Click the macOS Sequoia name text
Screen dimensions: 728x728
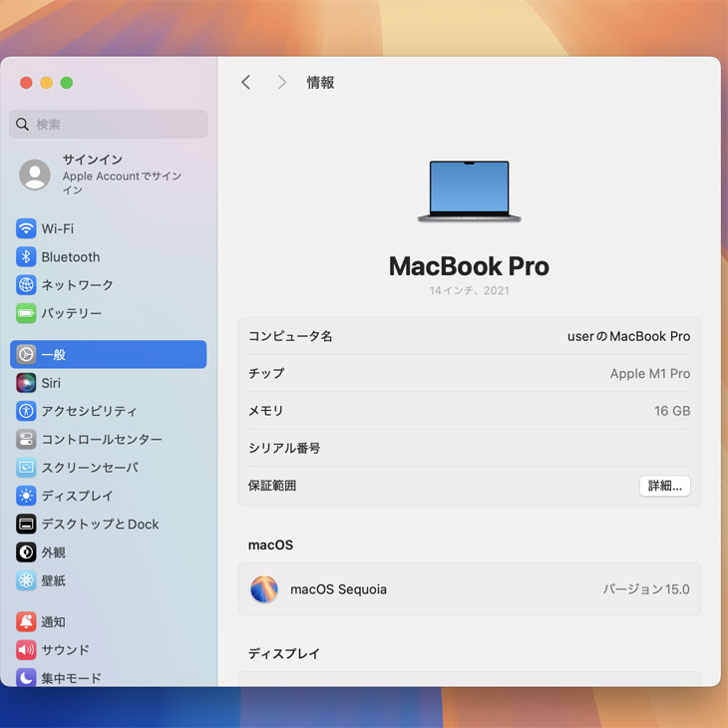tap(338, 589)
